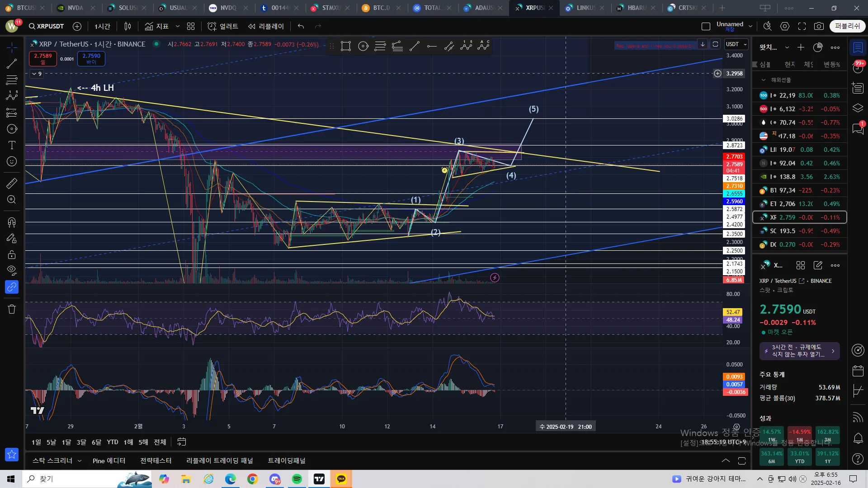Open Spotify from the Windows taskbar
Viewport: 868px width, 488px height.
[x=297, y=479]
